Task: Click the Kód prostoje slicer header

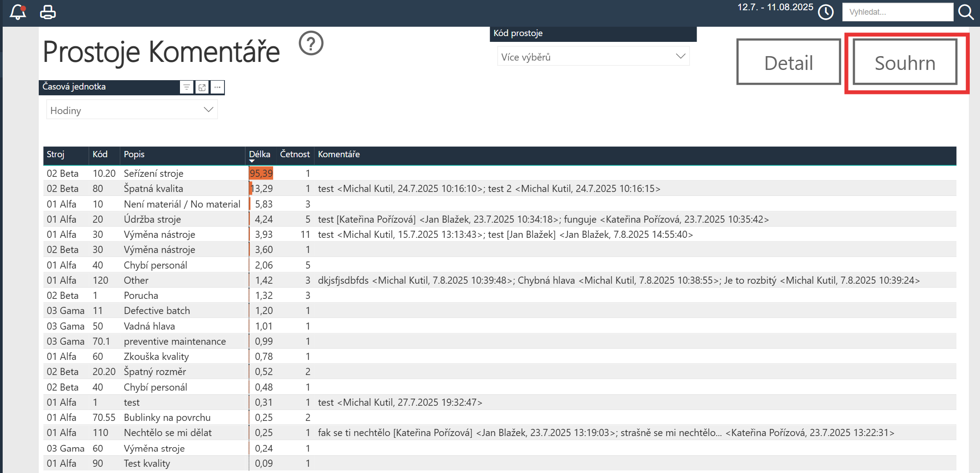Action: click(593, 33)
